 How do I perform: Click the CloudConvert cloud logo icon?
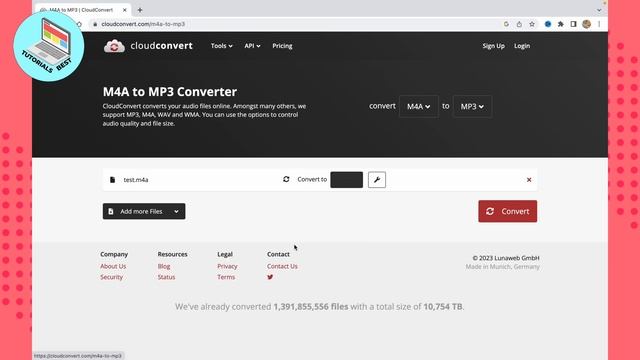(114, 46)
